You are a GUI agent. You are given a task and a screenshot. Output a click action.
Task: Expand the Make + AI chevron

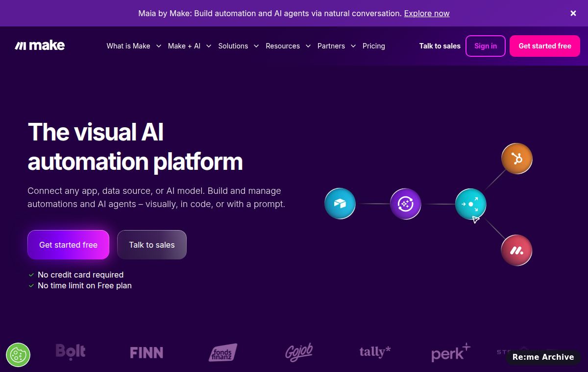208,46
